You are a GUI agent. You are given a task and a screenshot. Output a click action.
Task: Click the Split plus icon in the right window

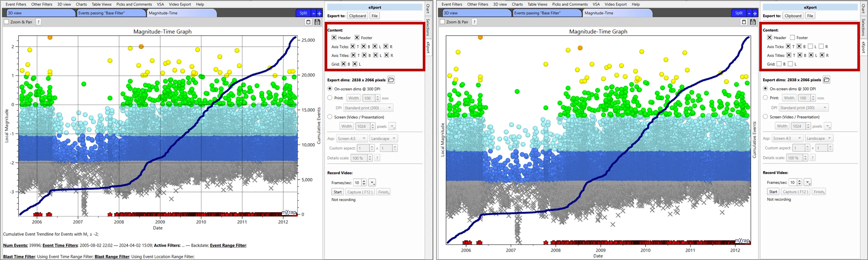tap(755, 13)
